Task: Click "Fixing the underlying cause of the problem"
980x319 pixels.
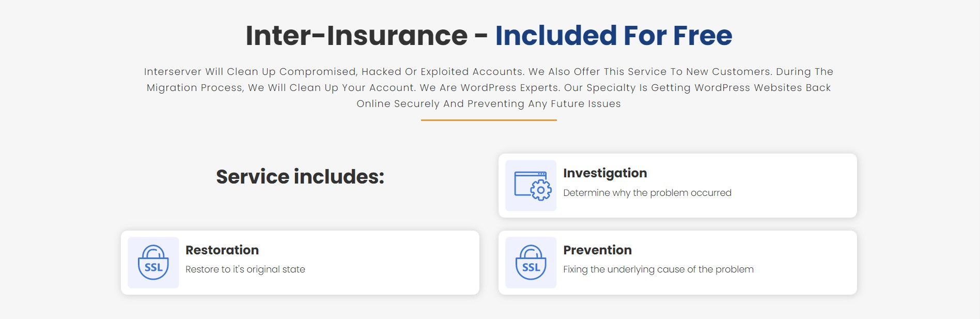Action: [658, 269]
